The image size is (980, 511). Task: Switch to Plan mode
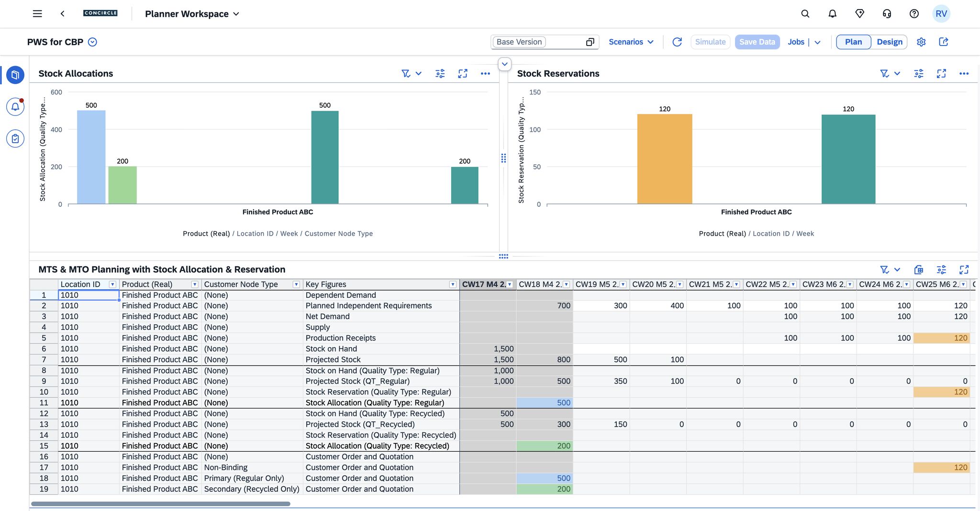pos(853,42)
